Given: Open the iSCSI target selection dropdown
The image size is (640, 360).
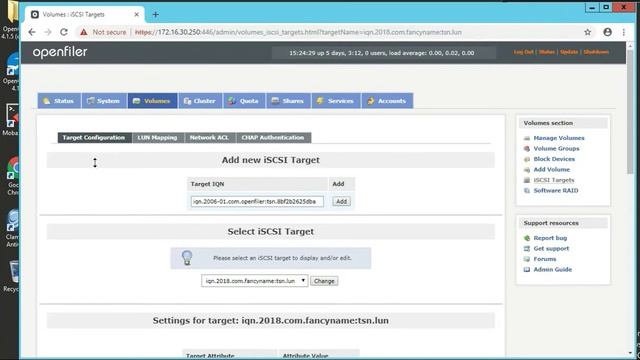Looking at the screenshot, I should pyautogui.click(x=254, y=281).
